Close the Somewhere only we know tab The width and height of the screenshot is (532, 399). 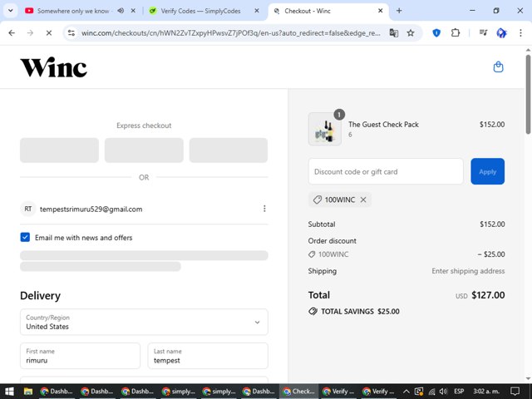point(133,11)
